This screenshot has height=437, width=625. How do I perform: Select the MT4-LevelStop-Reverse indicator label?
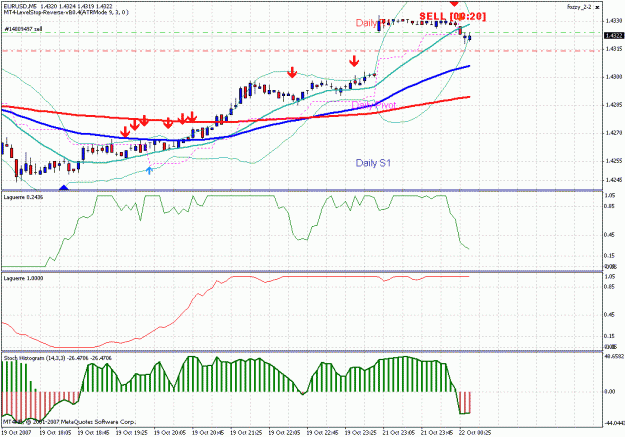click(x=66, y=12)
